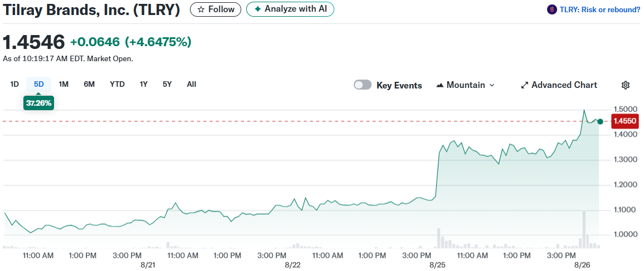Follow Tilray Brands stock

[216, 9]
